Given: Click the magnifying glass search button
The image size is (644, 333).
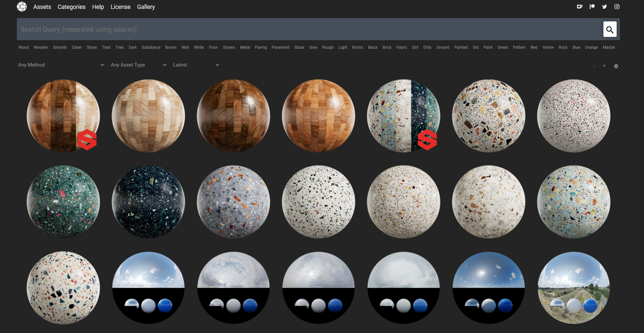Looking at the screenshot, I should pyautogui.click(x=610, y=29).
